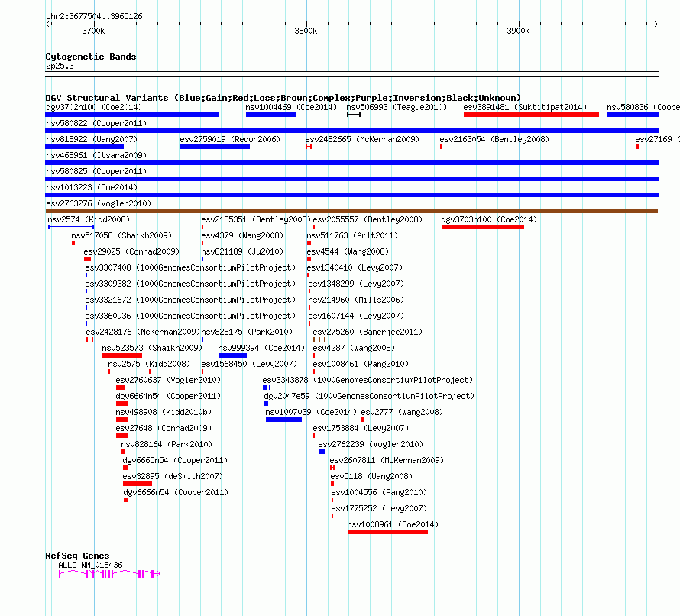Open the ALLC|NM_018436 RefSeq gene glyph
The width and height of the screenshot is (680, 616).
click(x=110, y=575)
